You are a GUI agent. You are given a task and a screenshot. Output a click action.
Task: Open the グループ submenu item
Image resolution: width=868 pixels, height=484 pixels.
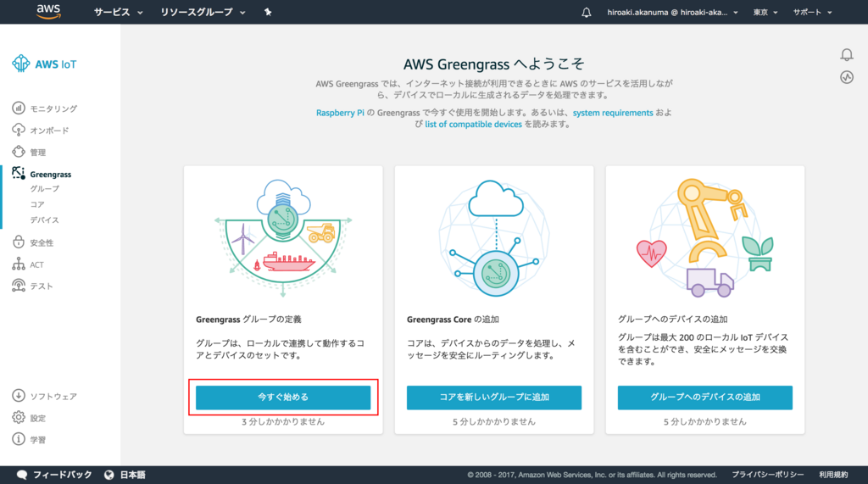pos(44,189)
